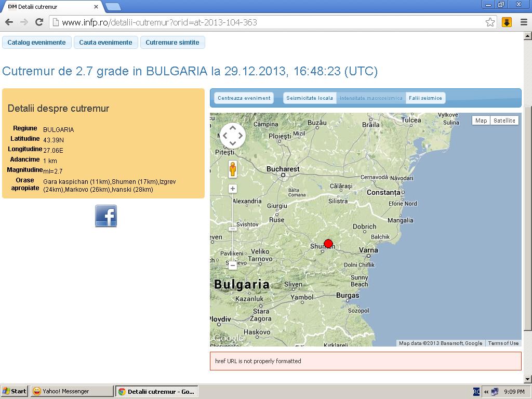Toggle Falii seismice layer

click(x=425, y=98)
